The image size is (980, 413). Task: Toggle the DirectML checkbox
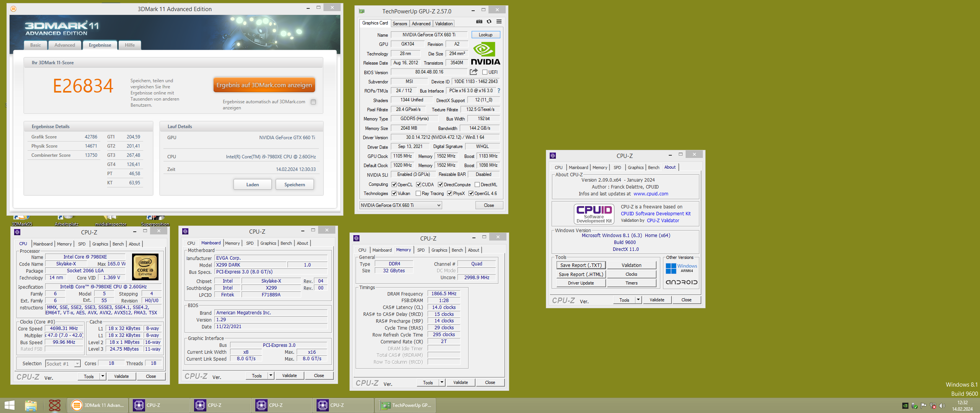coord(477,184)
